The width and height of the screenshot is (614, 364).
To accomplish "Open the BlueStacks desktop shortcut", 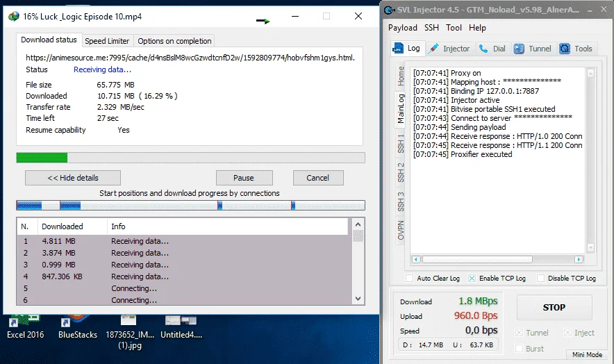I will pos(78,326).
